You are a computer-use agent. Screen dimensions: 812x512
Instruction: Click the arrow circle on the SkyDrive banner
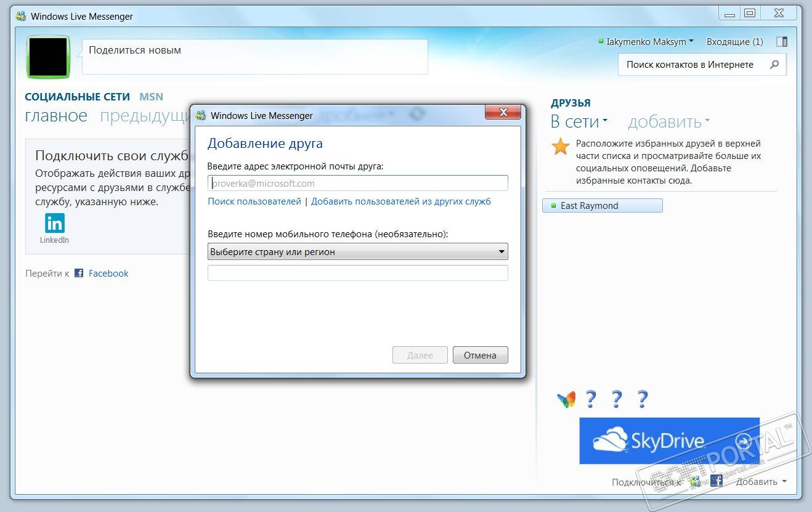[x=744, y=441]
